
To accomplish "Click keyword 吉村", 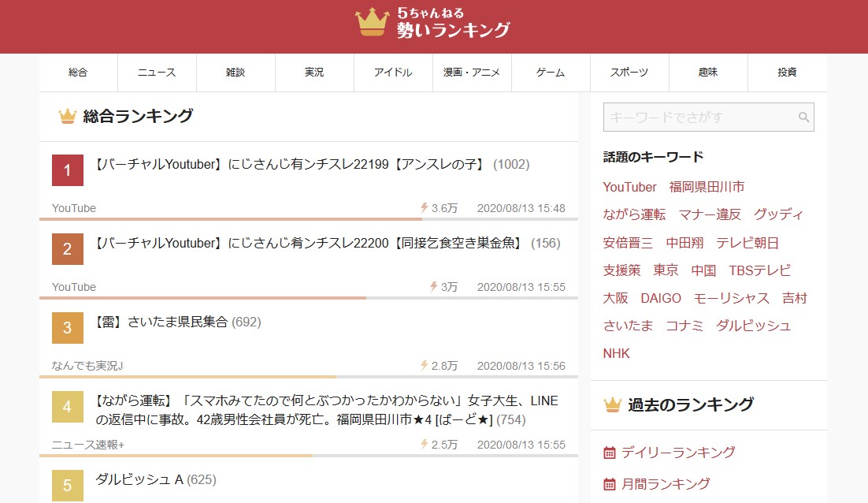I will 795,298.
